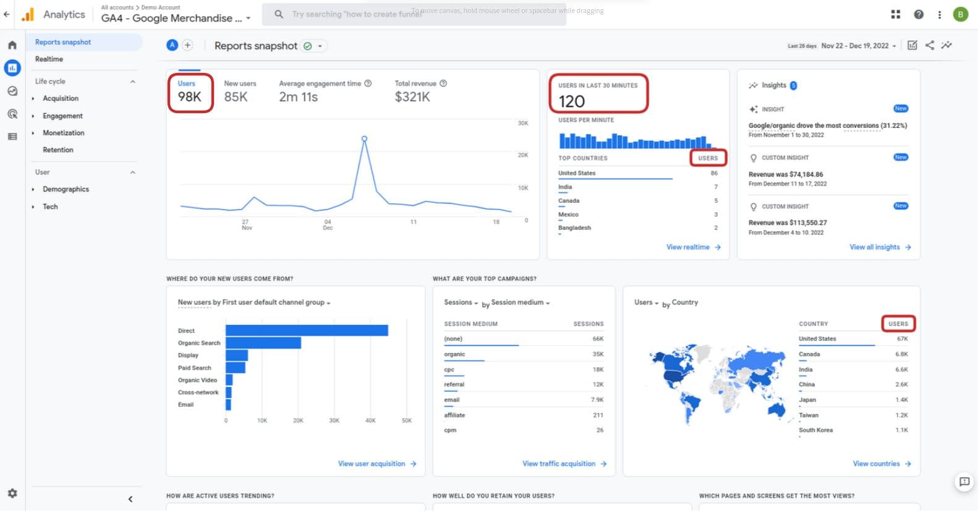
Task: Select Realtime in the navigation
Action: coord(49,59)
